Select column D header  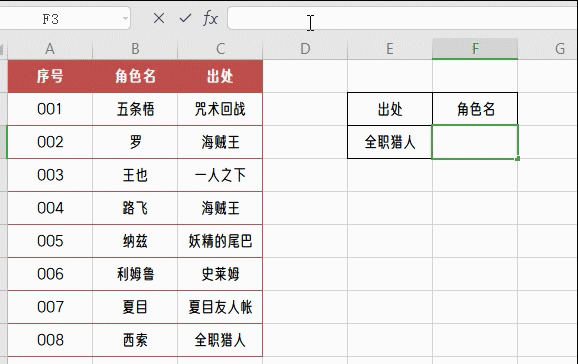(x=305, y=49)
